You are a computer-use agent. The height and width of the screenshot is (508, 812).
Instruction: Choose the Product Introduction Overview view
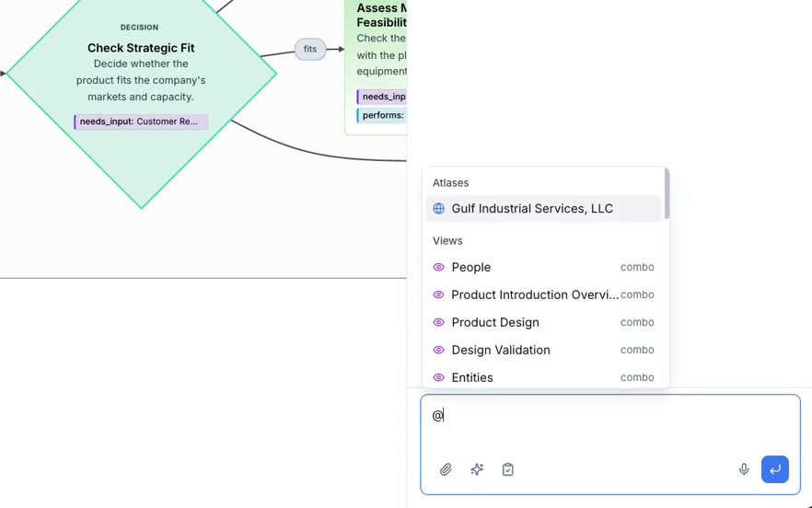click(x=543, y=294)
